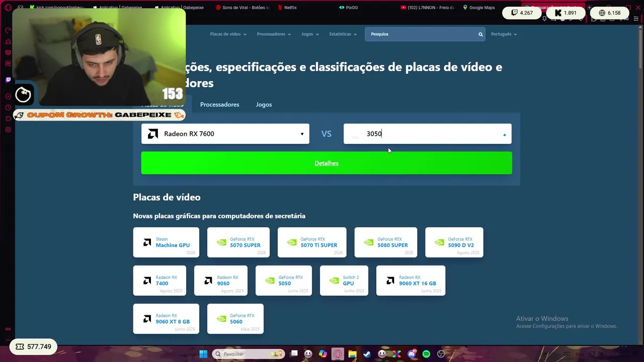The image size is (644, 362).
Task: Expand Jogos nav menu
Action: coord(310,34)
